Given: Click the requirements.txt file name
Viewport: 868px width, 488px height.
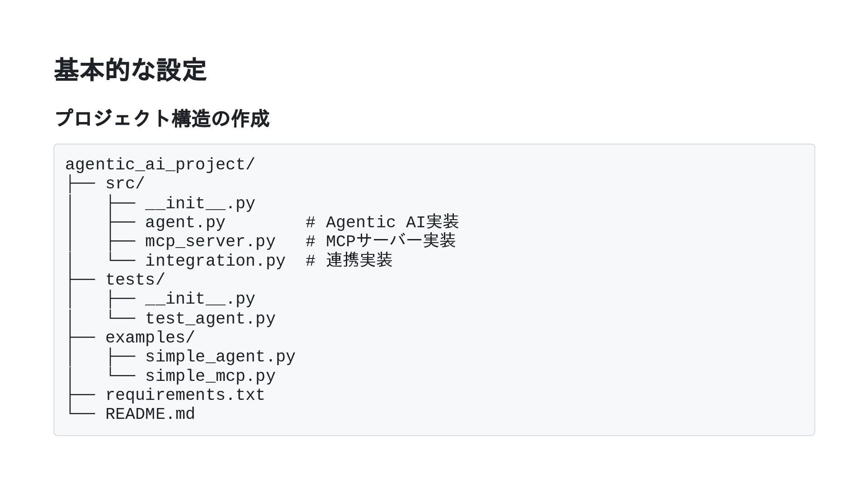Looking at the screenshot, I should click(x=185, y=395).
